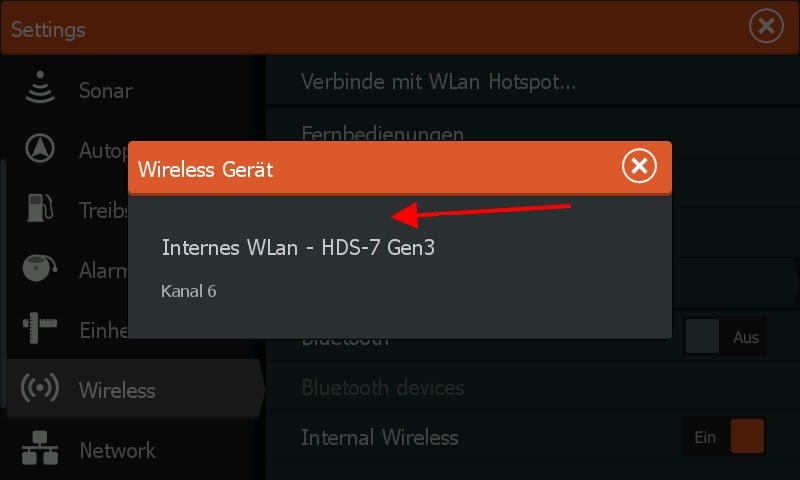Viewport: 800px width, 480px height.
Task: Open the Autopilot compass icon
Action: tap(40, 148)
